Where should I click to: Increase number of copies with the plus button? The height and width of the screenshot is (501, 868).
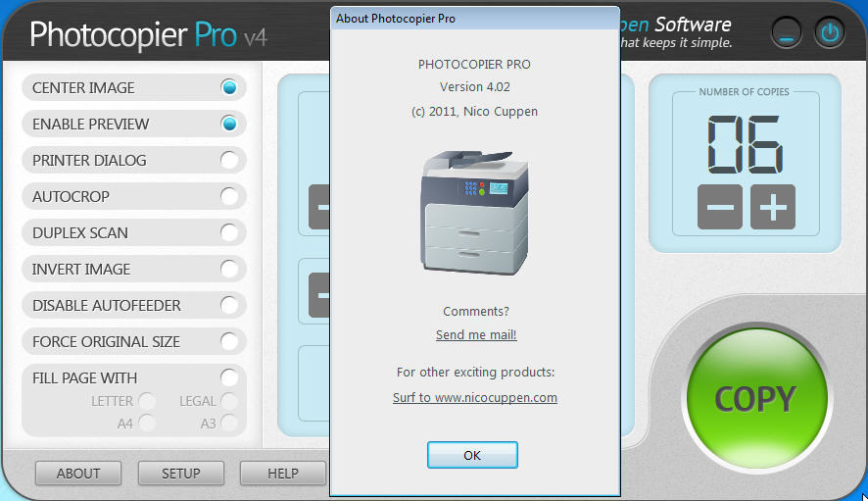click(773, 207)
